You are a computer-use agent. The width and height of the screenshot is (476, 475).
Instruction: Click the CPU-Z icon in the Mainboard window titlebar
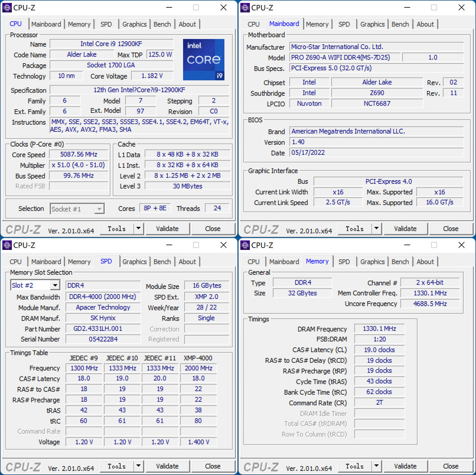[245, 7]
